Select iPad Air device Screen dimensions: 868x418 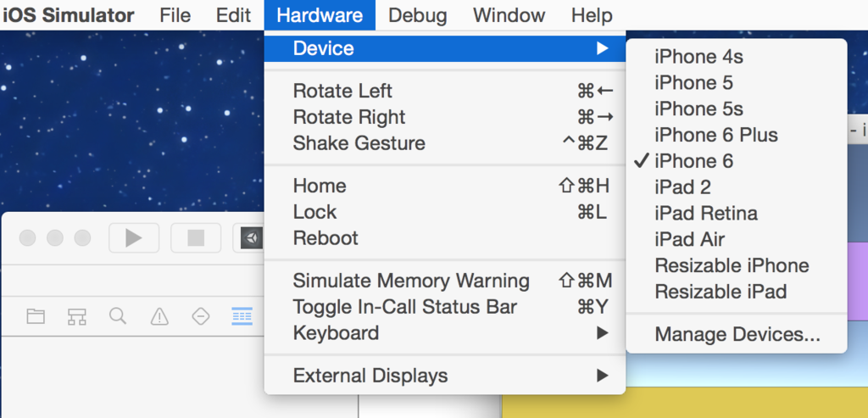point(737,239)
